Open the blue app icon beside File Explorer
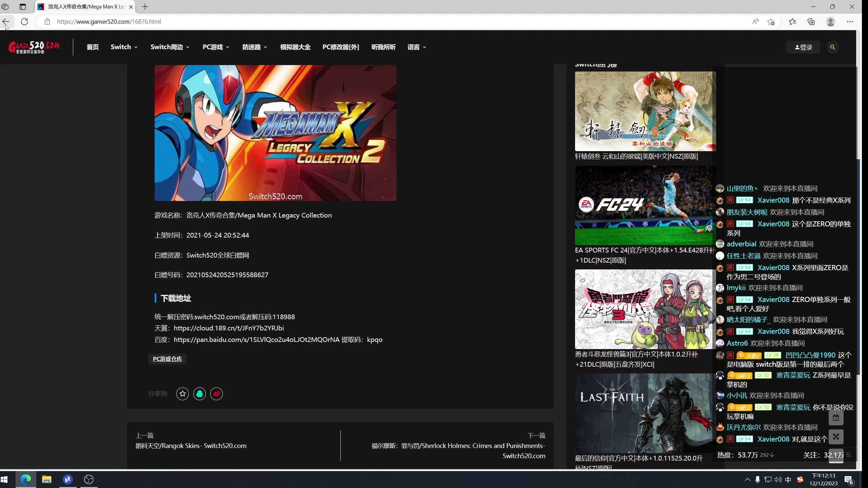This screenshot has height=488, width=868. point(68,480)
